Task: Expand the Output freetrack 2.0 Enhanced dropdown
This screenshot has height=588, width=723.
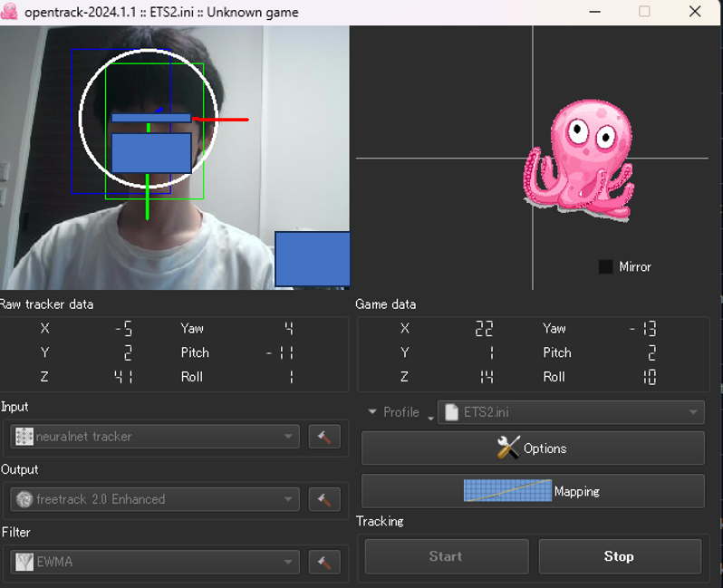Action: click(x=289, y=499)
